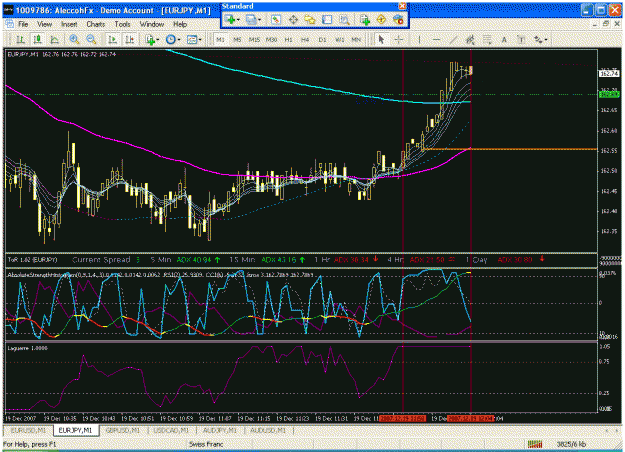Select the H4 timeframe
Viewport: 625px width, 452px height.
click(x=305, y=39)
